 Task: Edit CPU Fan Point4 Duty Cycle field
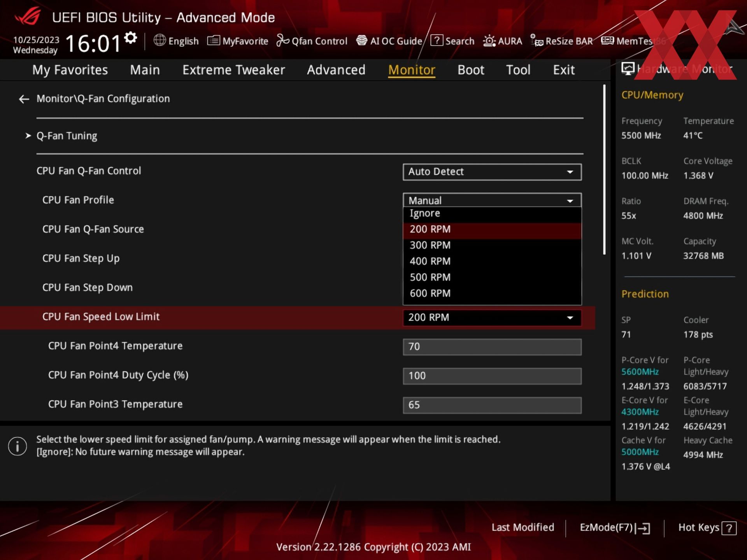(492, 376)
